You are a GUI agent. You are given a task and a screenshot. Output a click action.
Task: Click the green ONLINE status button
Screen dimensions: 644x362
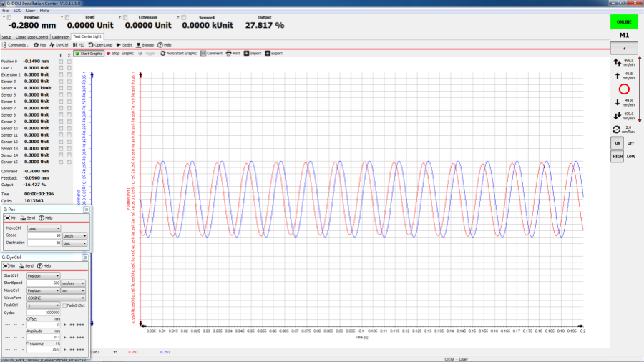[624, 21]
